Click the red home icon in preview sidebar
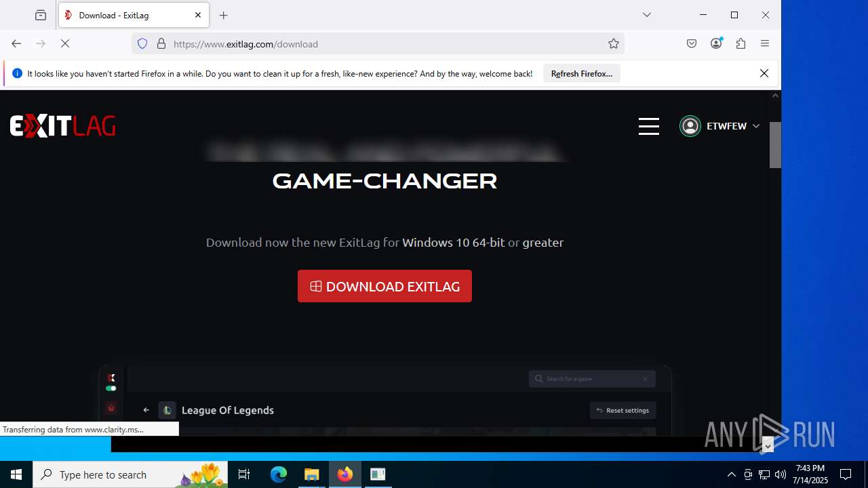The height and width of the screenshot is (488, 868). pos(111,408)
